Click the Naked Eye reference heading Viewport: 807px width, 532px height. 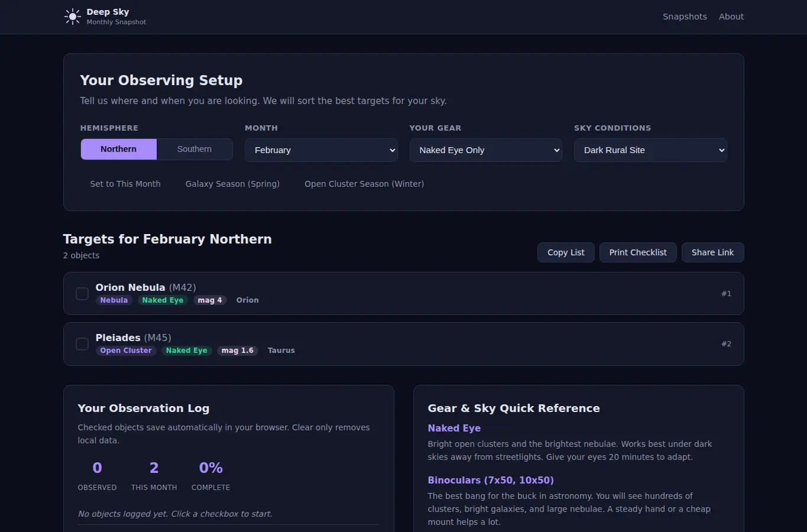click(454, 428)
